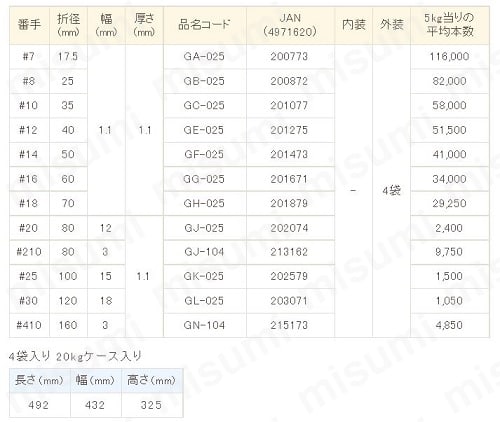Screen dimensions: 500x422
Task: Select the GA-025 product code cell
Action: point(204,56)
